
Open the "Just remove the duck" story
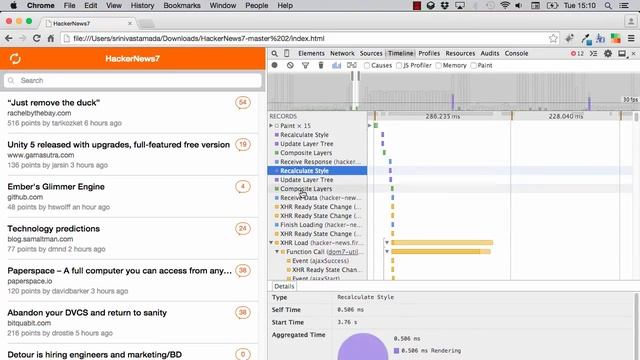[53, 103]
